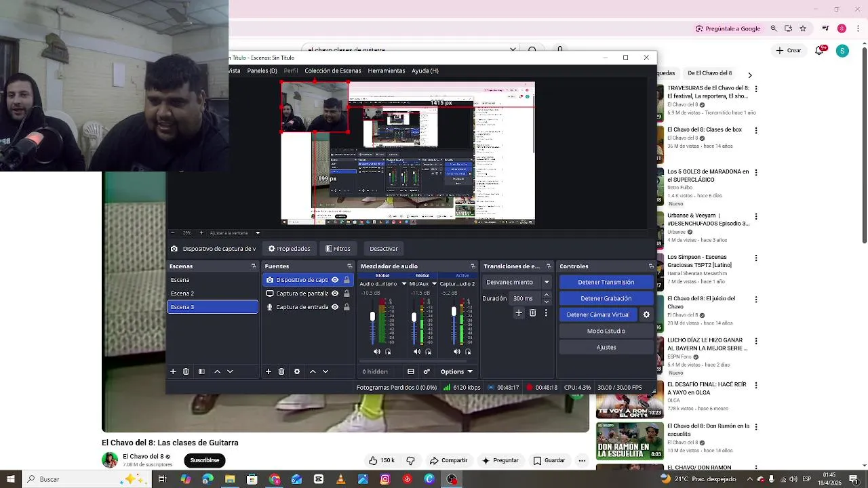
Task: Pop out the Controles dock panel
Action: click(x=651, y=266)
